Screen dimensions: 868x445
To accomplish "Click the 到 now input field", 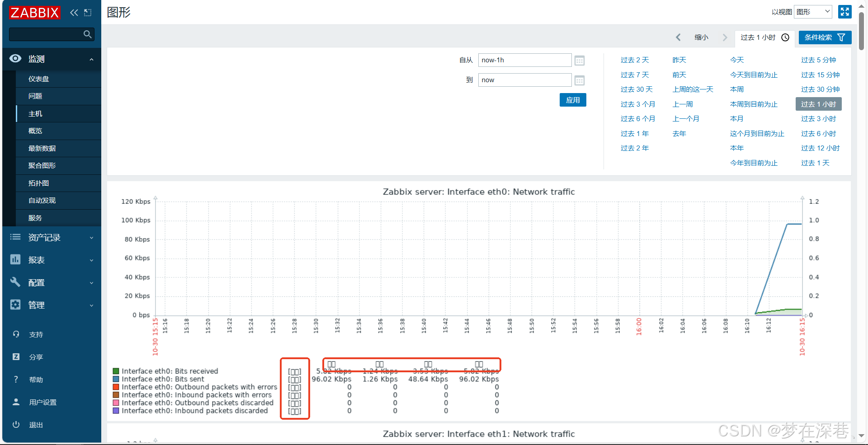I will click(x=525, y=80).
